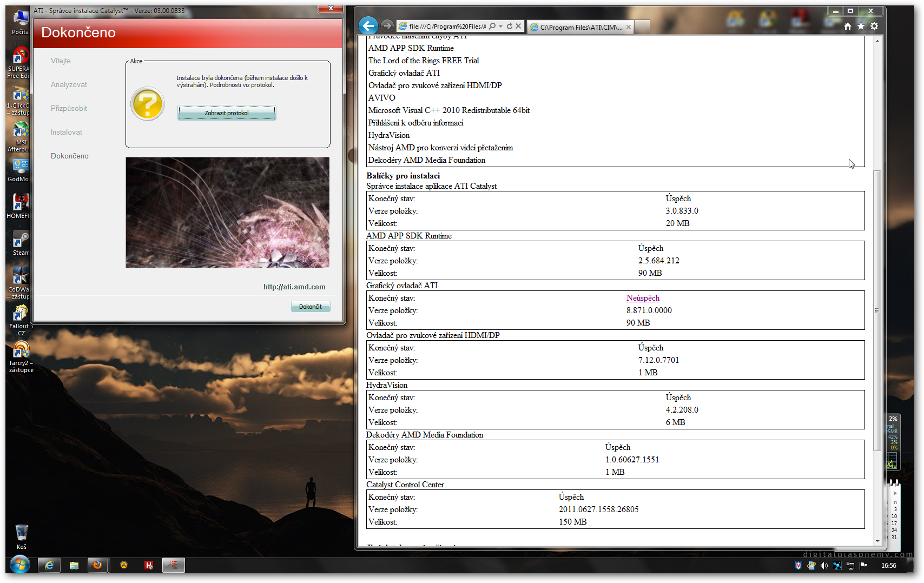Click "Microsoft Visual C++ 2010 Redistributable 64bit" entry

coord(449,110)
